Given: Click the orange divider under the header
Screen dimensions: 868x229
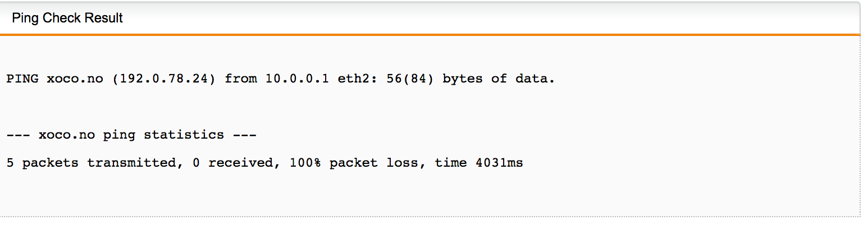Looking at the screenshot, I should pyautogui.click(x=430, y=35).
